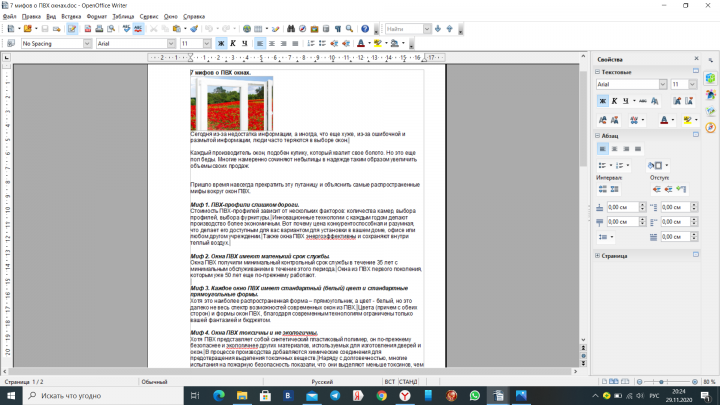Run the Spelling and Grammar check
Image resolution: width=720 pixels, height=405 pixels.
tap(126, 29)
